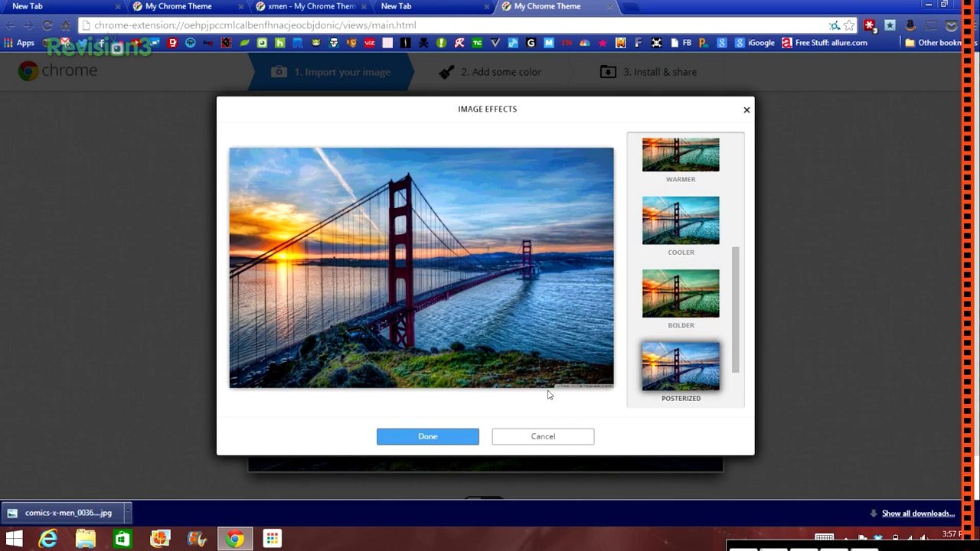Click the browser home icon
980x551 pixels.
click(x=66, y=25)
